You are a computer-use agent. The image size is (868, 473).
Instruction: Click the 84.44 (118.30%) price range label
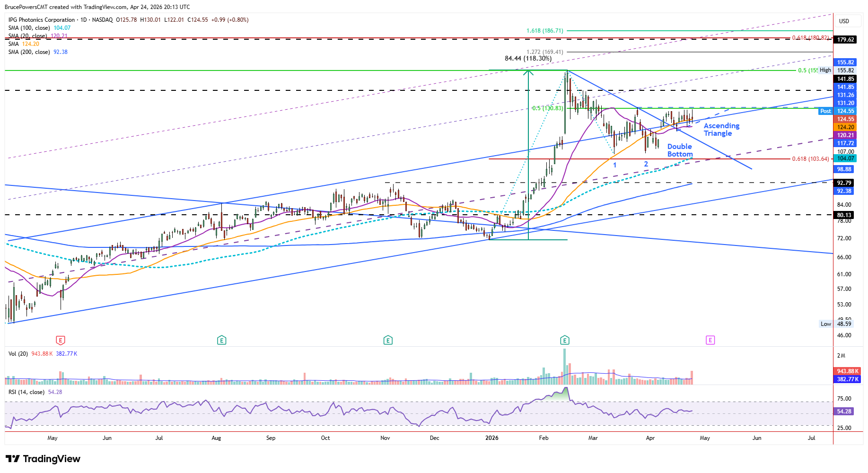528,59
